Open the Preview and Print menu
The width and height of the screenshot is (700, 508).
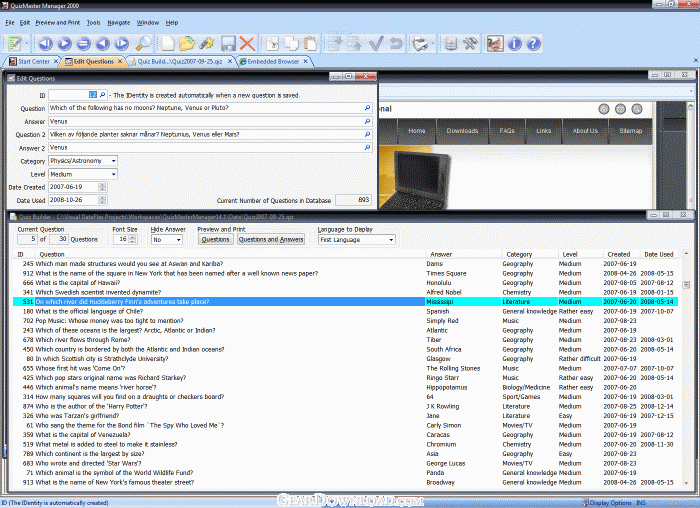coord(58,21)
